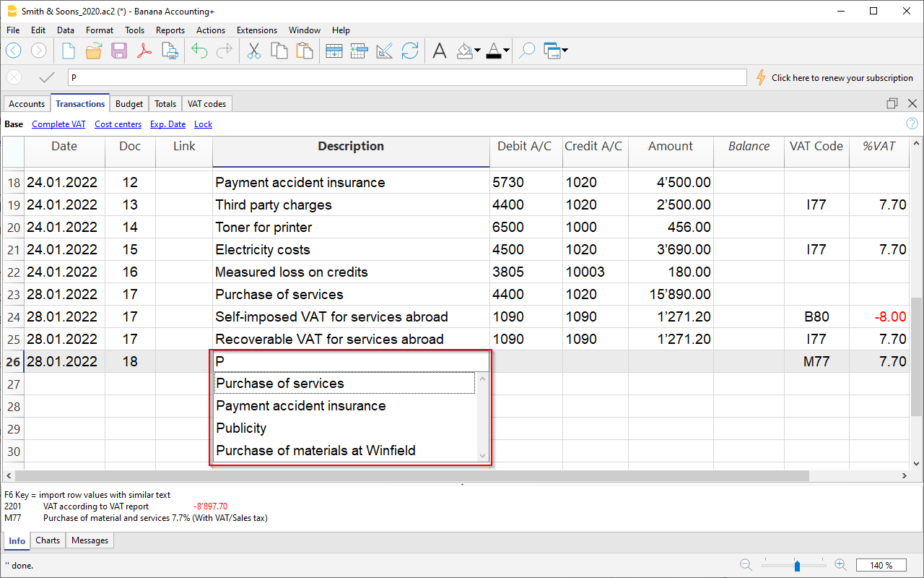Open the Messages tab in the bottom panel
The height and width of the screenshot is (578, 924).
click(x=90, y=540)
